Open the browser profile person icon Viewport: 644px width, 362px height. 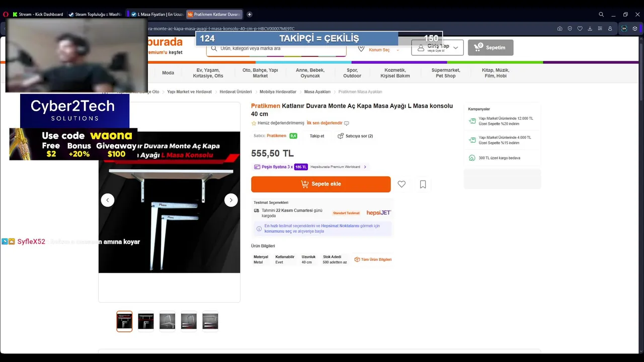pyautogui.click(x=610, y=29)
